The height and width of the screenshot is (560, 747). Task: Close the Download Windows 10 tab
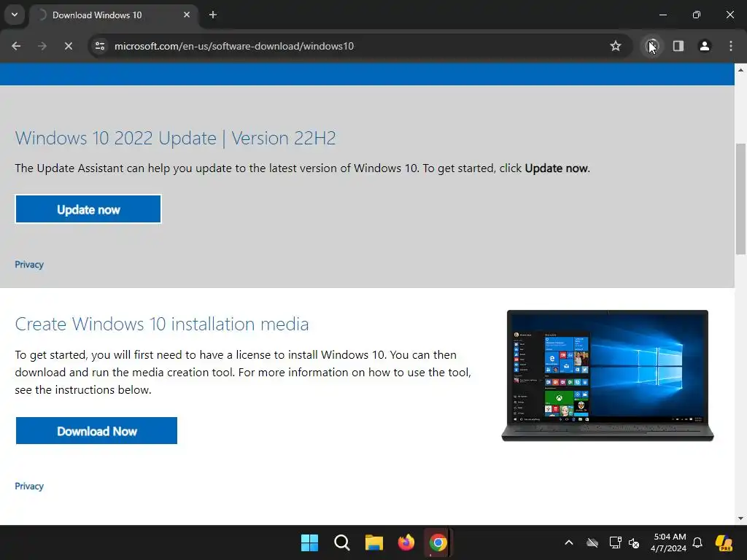point(187,15)
